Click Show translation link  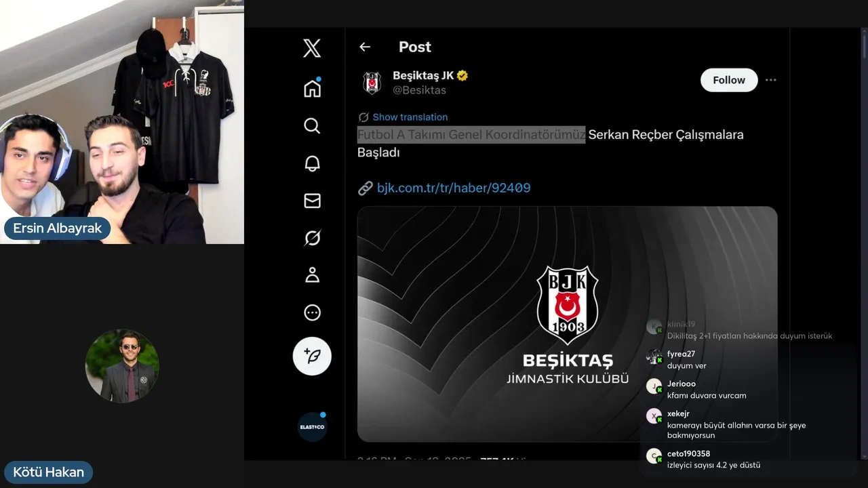[410, 117]
